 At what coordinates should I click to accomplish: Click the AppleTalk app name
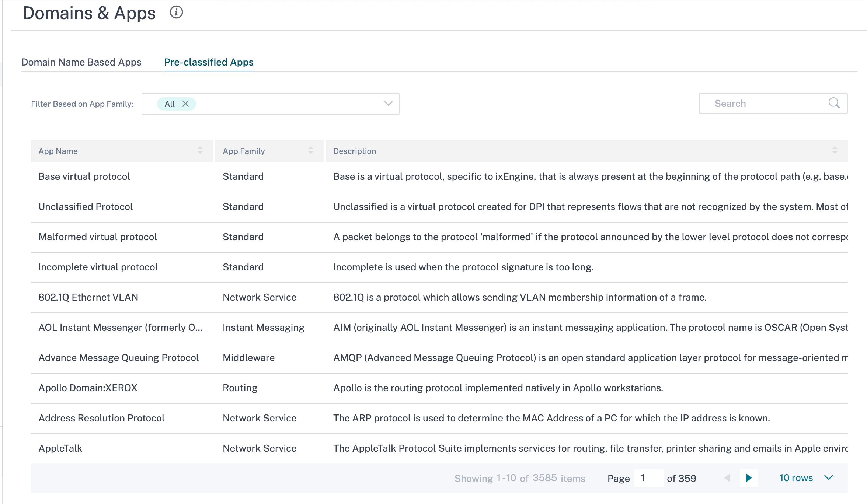[x=60, y=448]
